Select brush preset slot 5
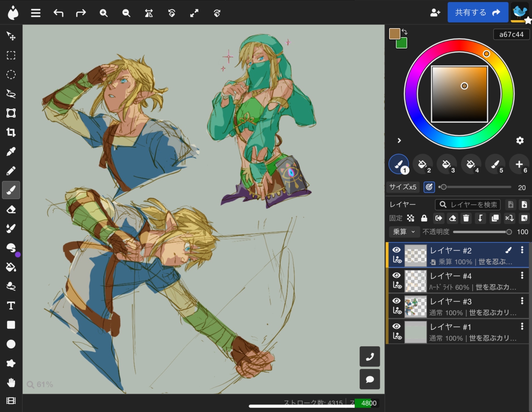The width and height of the screenshot is (532, 412). (495, 164)
